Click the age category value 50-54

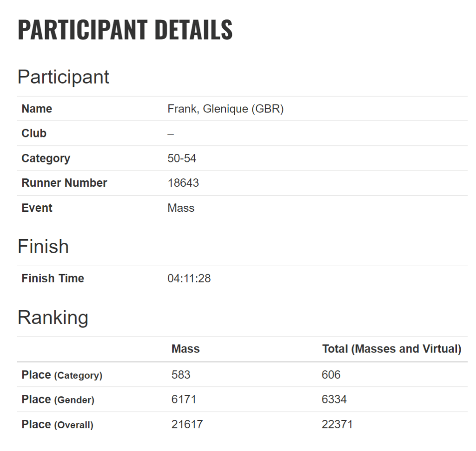point(182,158)
